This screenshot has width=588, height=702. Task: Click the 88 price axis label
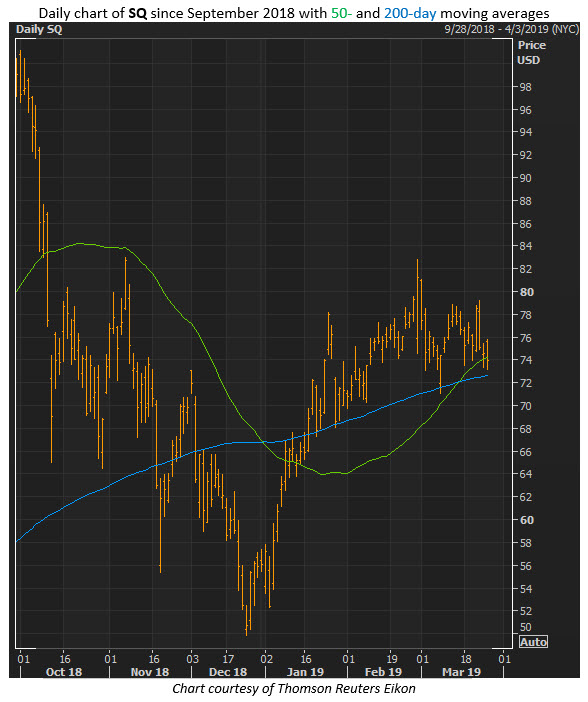click(525, 201)
